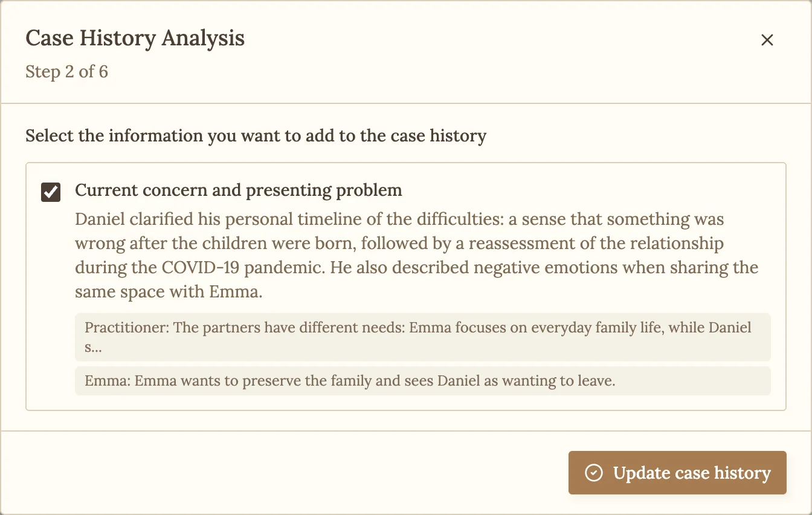
Task: Click the instruction text about selecting information
Action: 256,135
